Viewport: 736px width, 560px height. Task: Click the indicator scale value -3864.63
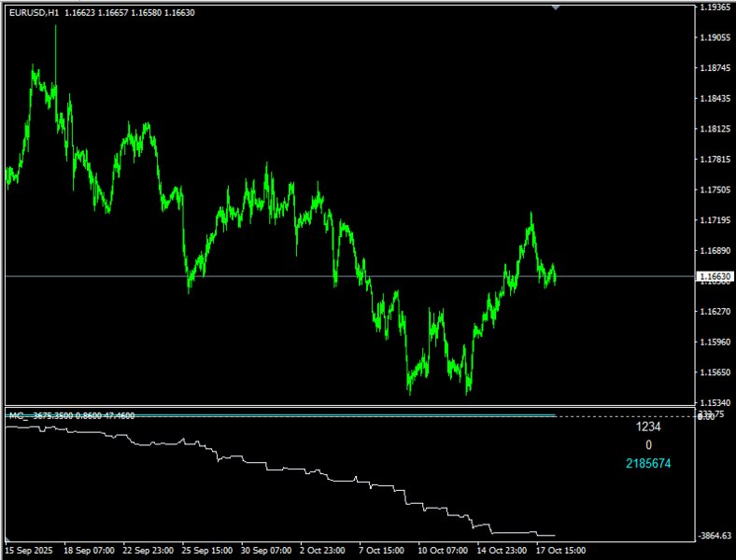tap(715, 536)
